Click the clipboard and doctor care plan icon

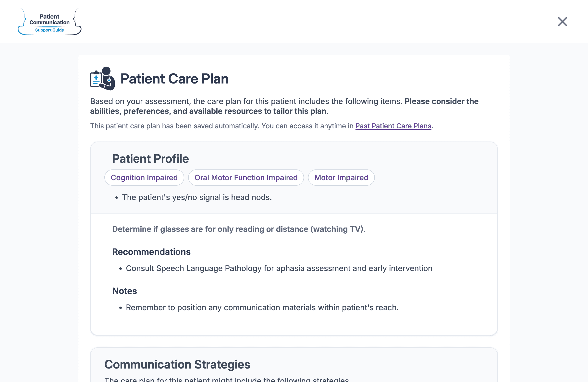click(102, 79)
